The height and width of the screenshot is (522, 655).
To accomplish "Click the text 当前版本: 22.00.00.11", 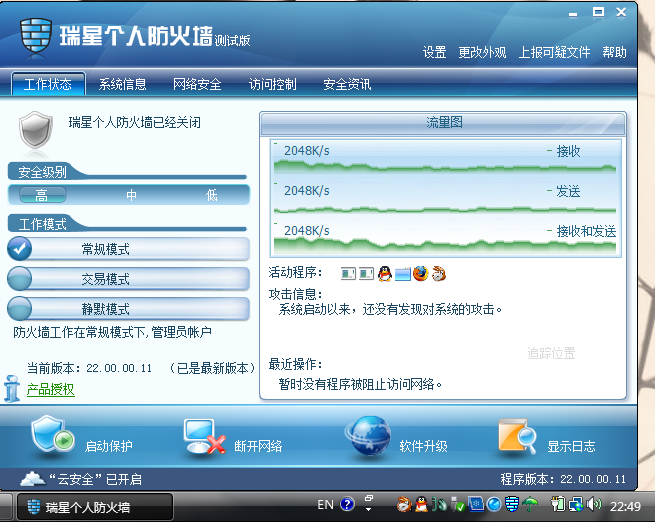I will click(89, 368).
